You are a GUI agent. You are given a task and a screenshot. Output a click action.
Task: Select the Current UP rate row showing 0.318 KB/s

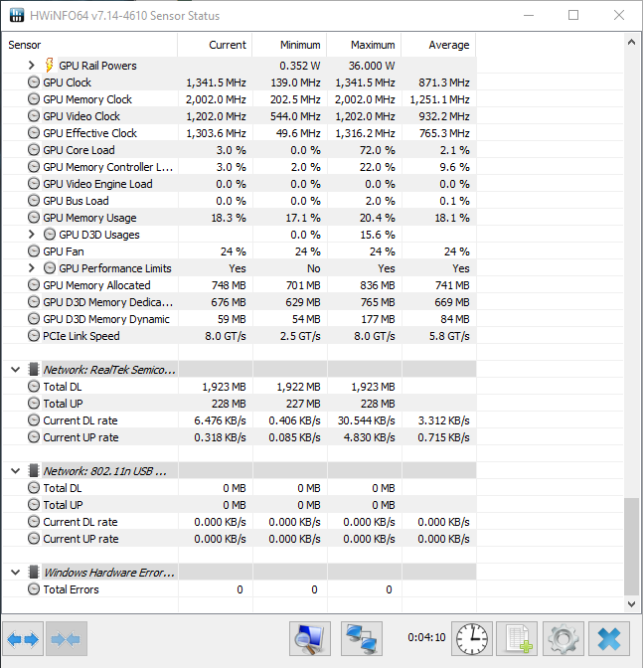[x=240, y=437]
